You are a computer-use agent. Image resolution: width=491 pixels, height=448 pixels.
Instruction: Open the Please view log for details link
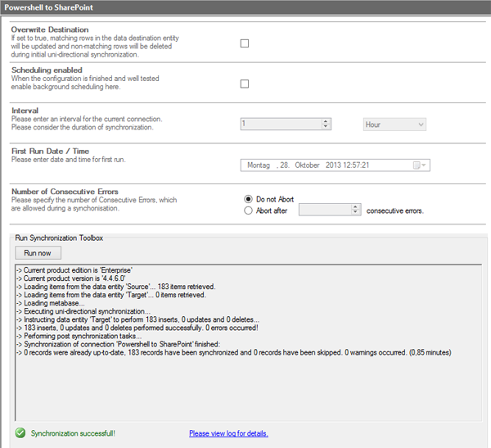pos(228,433)
